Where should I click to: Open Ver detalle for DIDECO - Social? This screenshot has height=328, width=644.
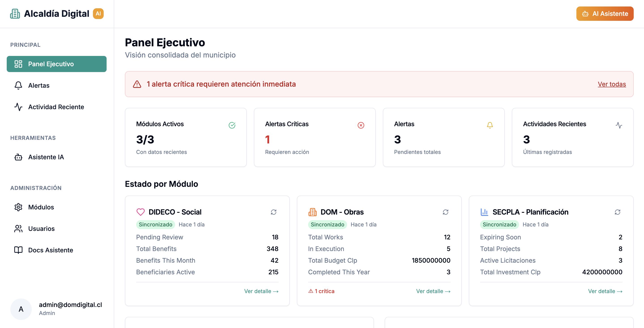pyautogui.click(x=261, y=291)
